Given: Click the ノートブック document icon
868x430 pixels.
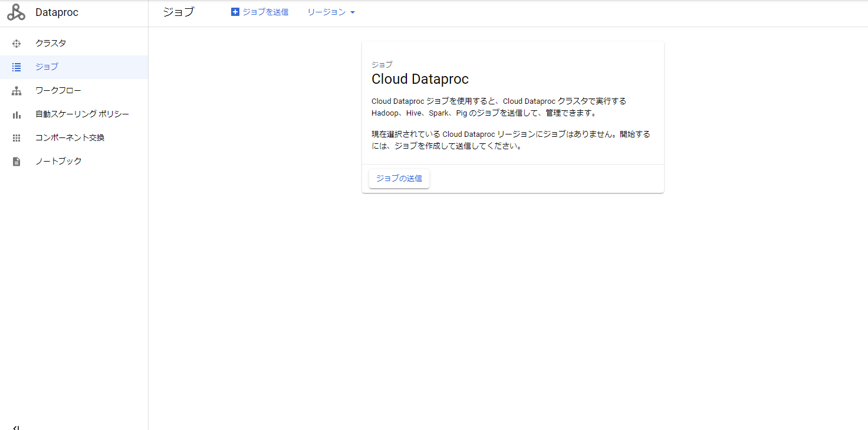Looking at the screenshot, I should (x=17, y=161).
